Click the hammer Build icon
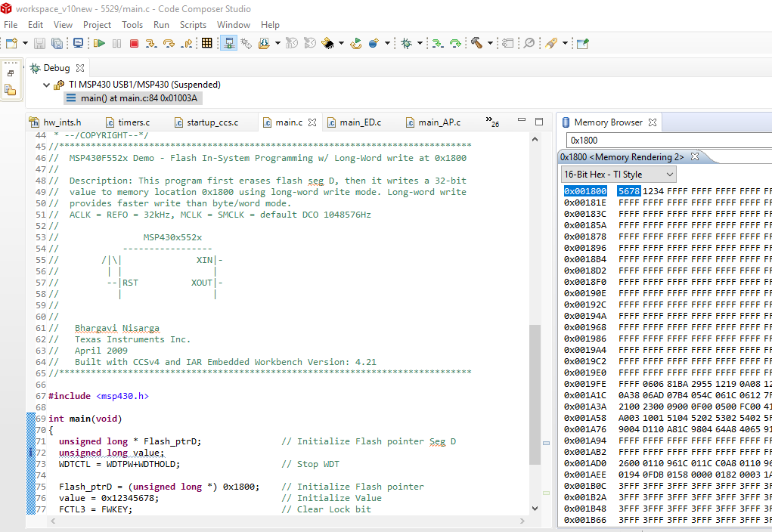This screenshot has width=772, height=532. pyautogui.click(x=477, y=44)
